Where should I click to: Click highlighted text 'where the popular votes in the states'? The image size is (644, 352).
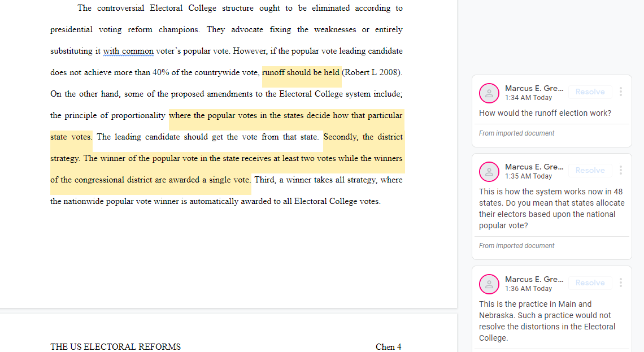coord(236,115)
